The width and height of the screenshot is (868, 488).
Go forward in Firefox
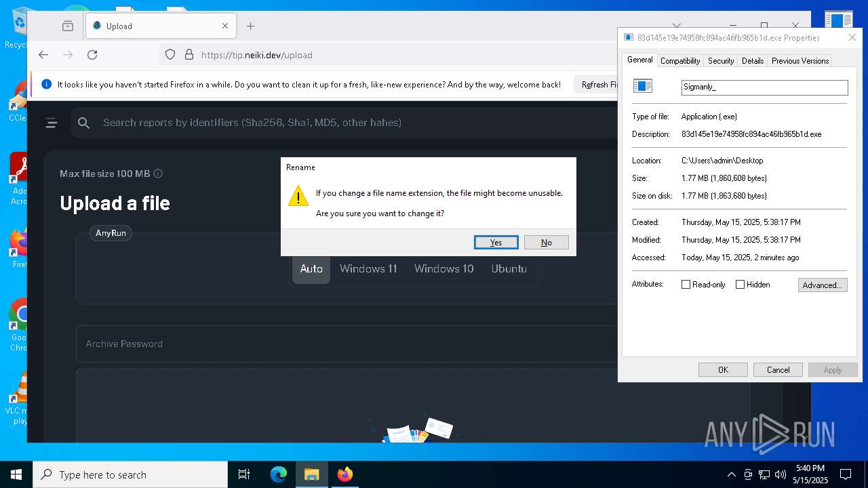(68, 55)
